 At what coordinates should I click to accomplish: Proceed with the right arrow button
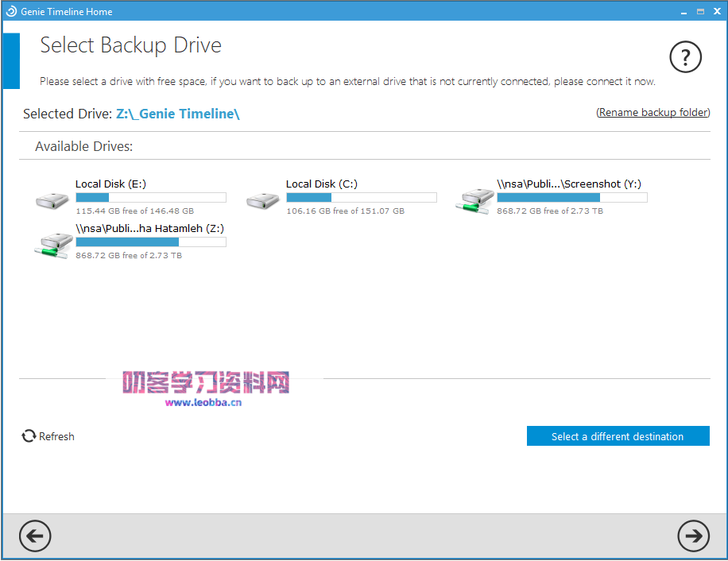693,536
